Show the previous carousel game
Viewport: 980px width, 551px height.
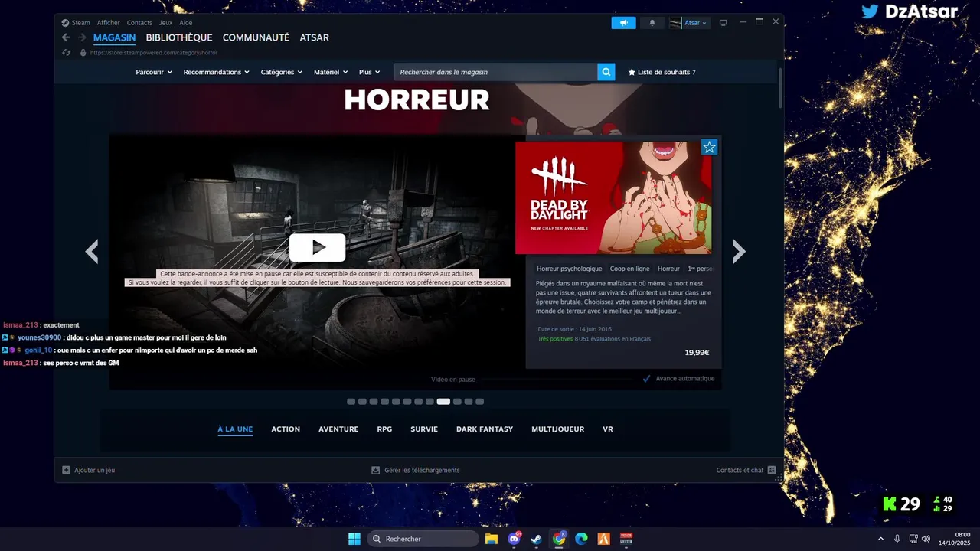[92, 251]
